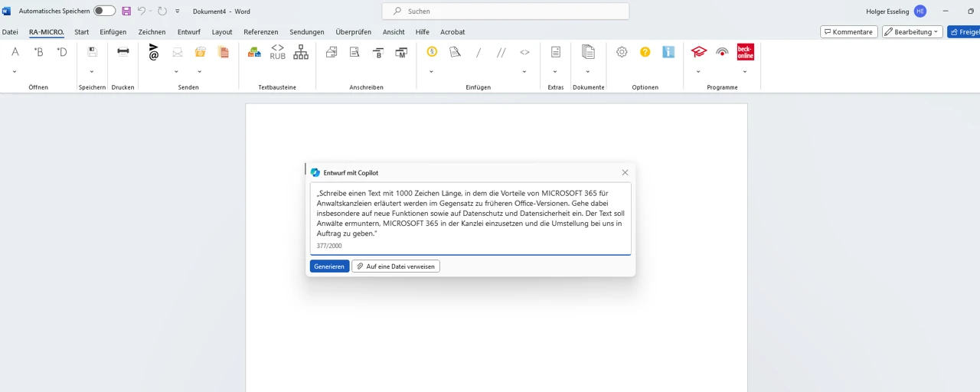Screen dimensions: 980x392
Task: Click the colored text blocks icon in Textbausteine
Action: click(254, 52)
